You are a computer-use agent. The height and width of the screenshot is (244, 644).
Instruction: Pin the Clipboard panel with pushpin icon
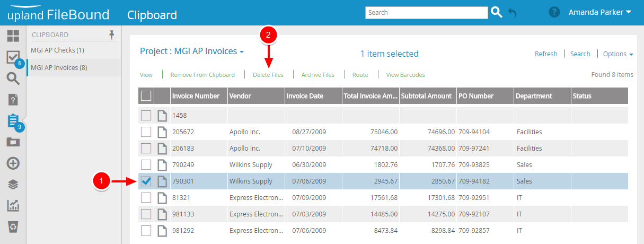(x=111, y=34)
